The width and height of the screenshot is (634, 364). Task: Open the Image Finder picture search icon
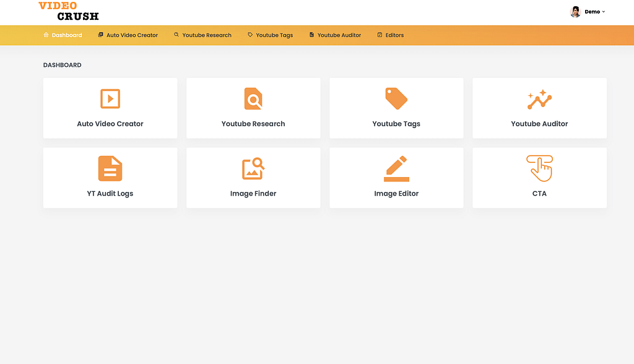tap(253, 168)
